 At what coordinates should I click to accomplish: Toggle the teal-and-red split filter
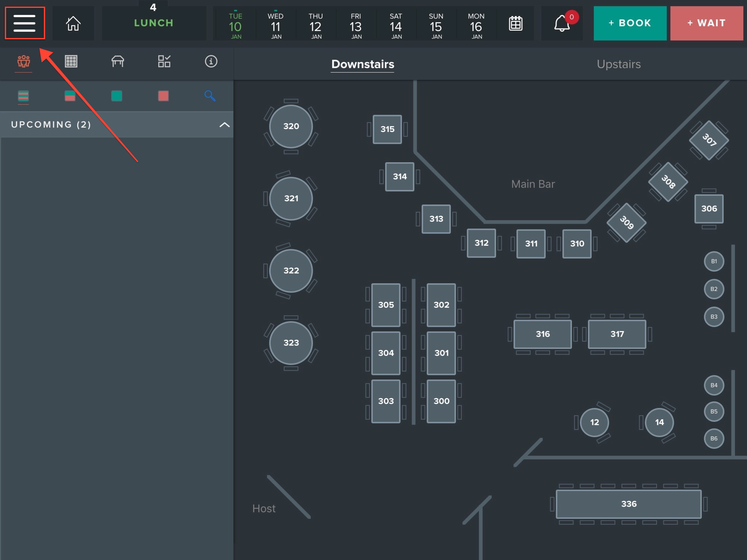click(70, 96)
